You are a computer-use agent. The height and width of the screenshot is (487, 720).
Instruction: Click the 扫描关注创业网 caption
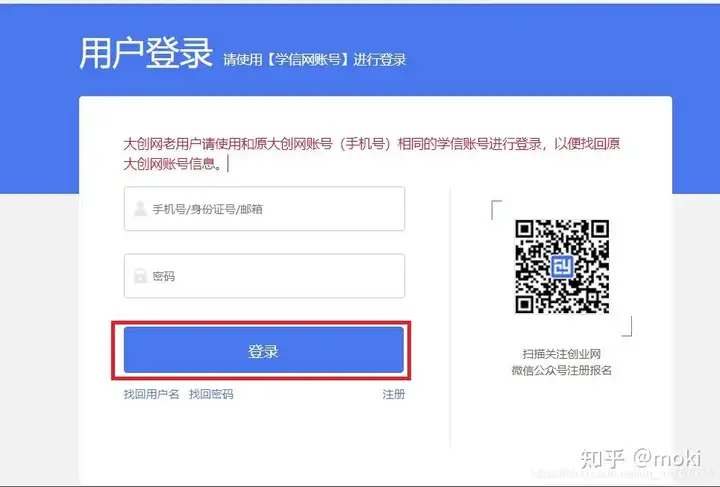(x=562, y=354)
